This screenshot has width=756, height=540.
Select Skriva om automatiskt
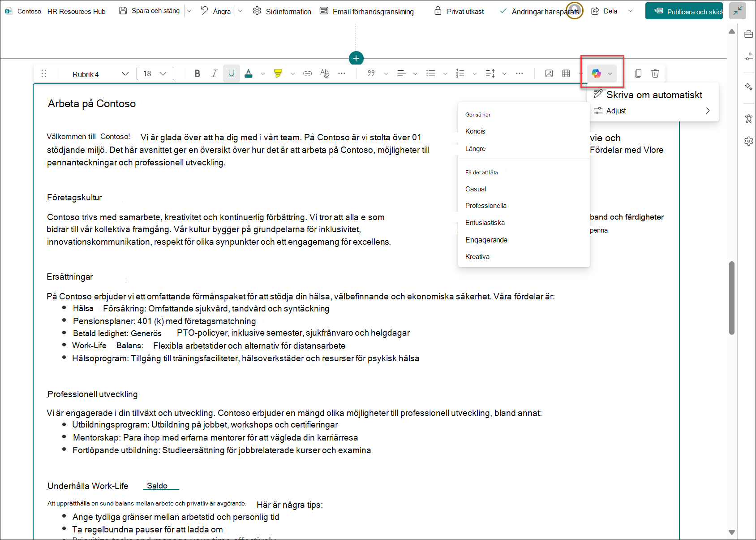pyautogui.click(x=653, y=95)
